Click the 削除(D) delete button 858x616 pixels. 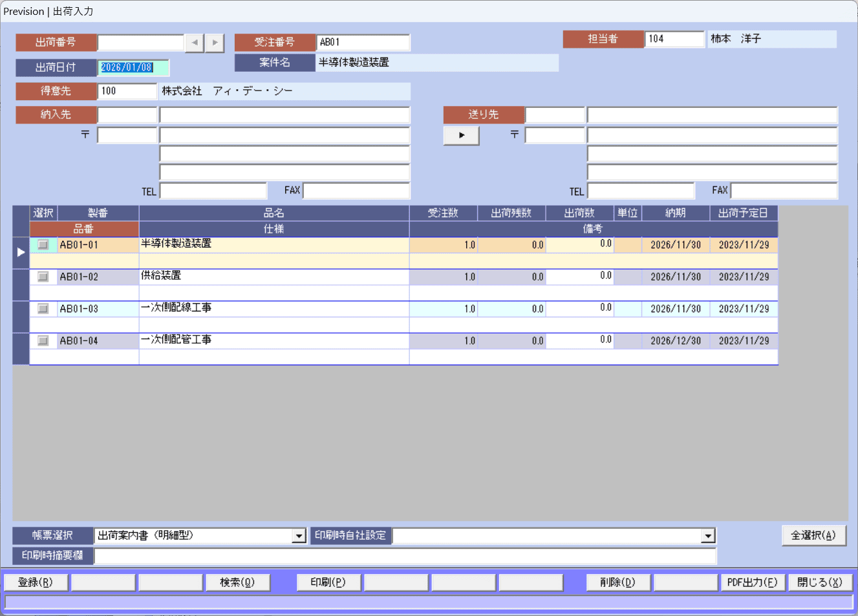click(x=617, y=582)
